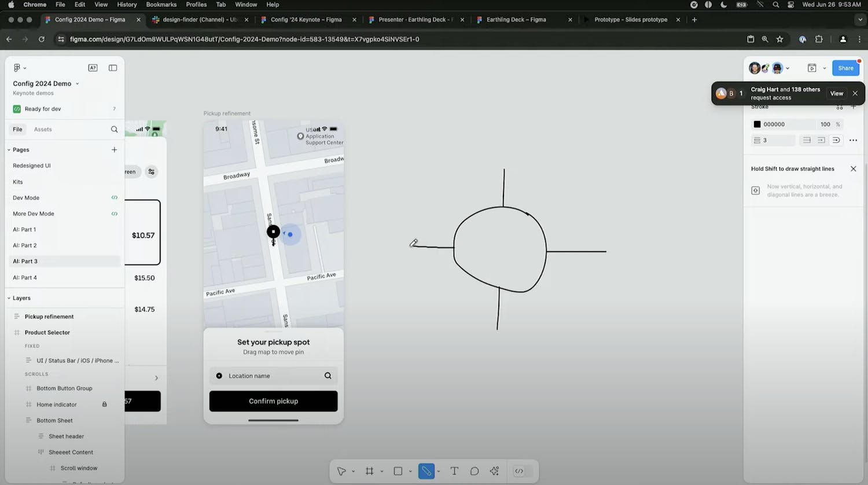Select the Move tool in bottom toolbar

(341, 471)
